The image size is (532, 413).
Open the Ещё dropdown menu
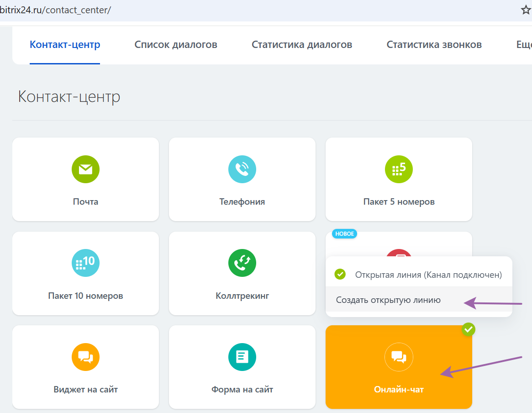(x=525, y=44)
